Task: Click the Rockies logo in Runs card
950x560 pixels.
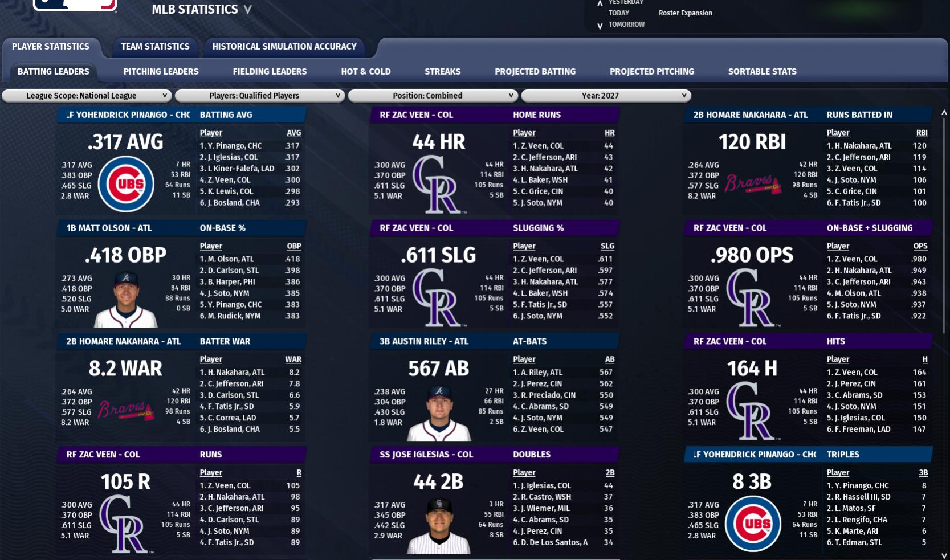Action: 126,524
